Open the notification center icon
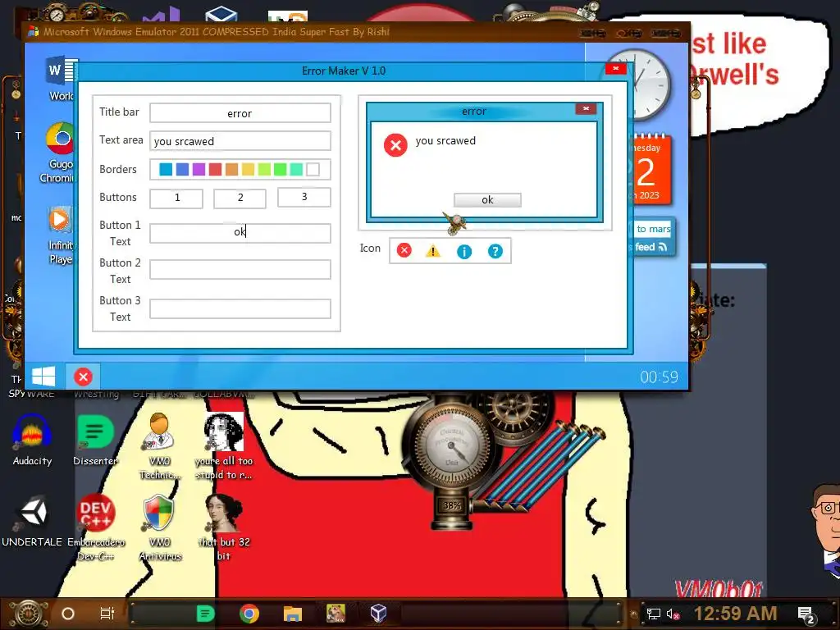 (806, 615)
